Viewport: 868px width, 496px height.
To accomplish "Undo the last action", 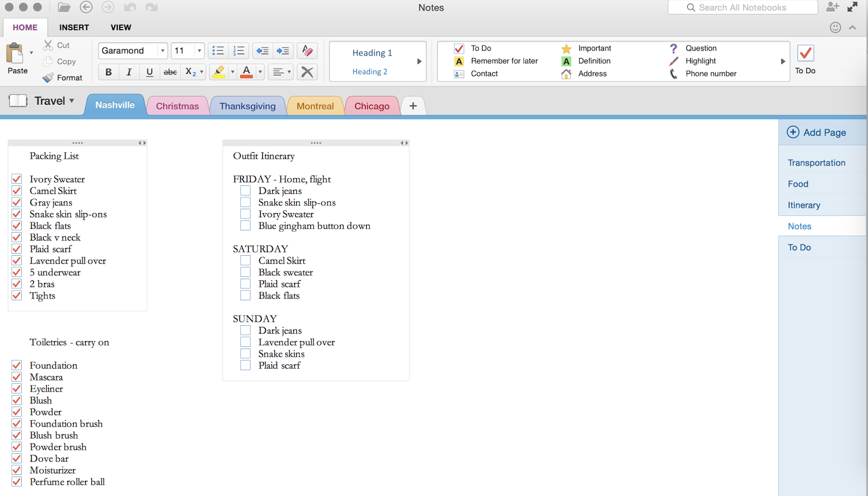I will point(130,7).
